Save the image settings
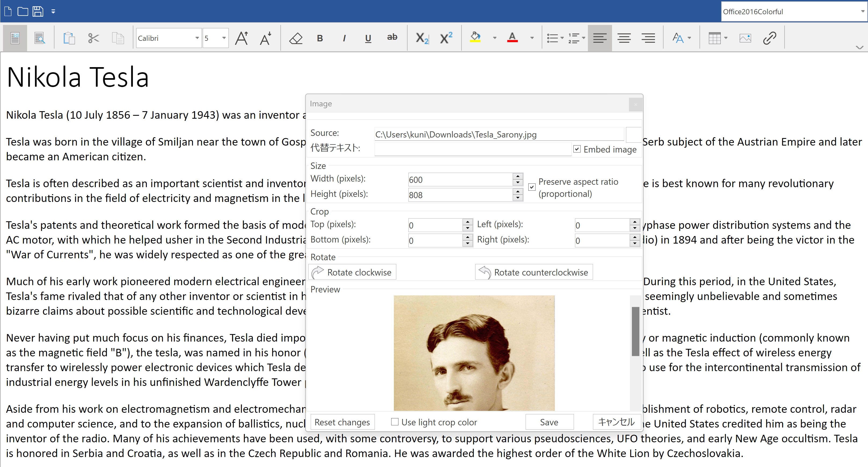This screenshot has height=467, width=868. coord(549,422)
